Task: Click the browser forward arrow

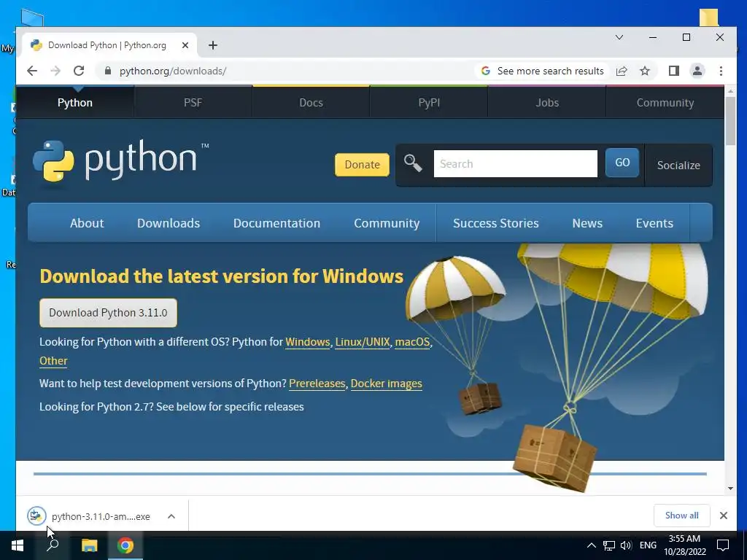Action: click(55, 71)
